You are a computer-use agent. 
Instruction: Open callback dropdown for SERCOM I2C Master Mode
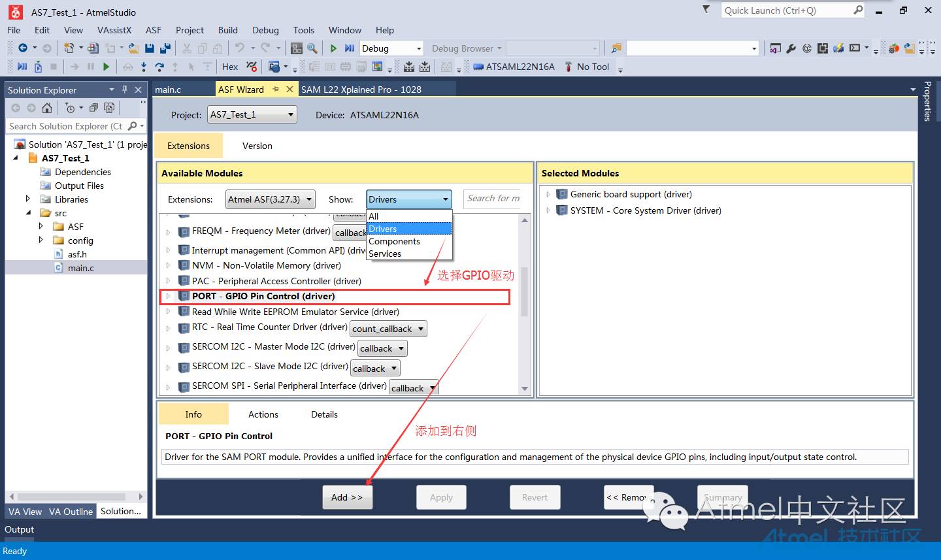382,348
